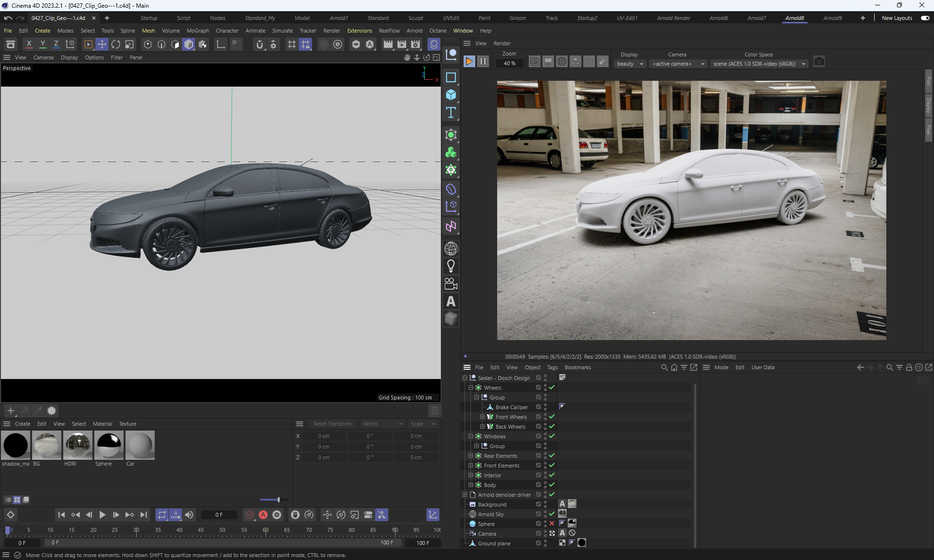
Task: Enable the Sphere object's red X
Action: click(x=552, y=524)
